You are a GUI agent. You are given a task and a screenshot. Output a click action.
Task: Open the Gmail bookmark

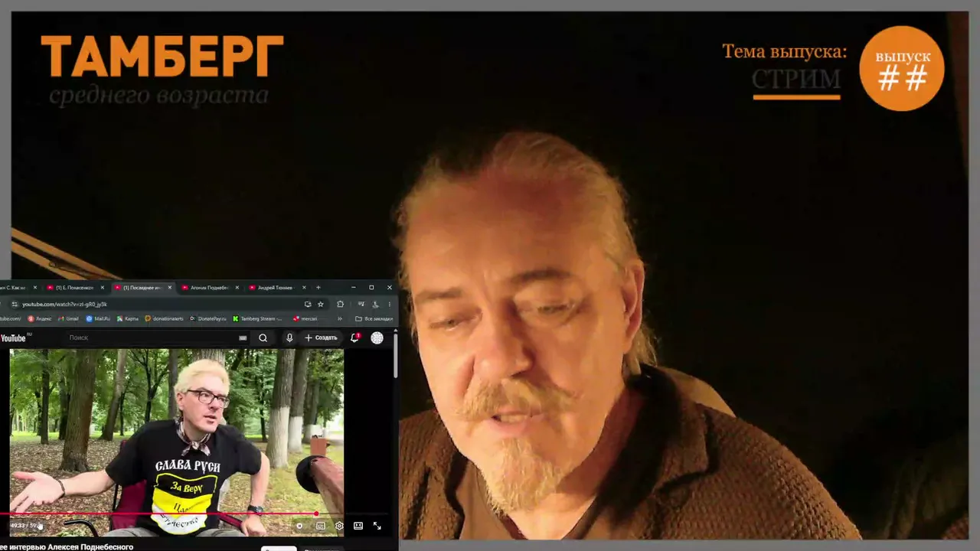click(69, 318)
